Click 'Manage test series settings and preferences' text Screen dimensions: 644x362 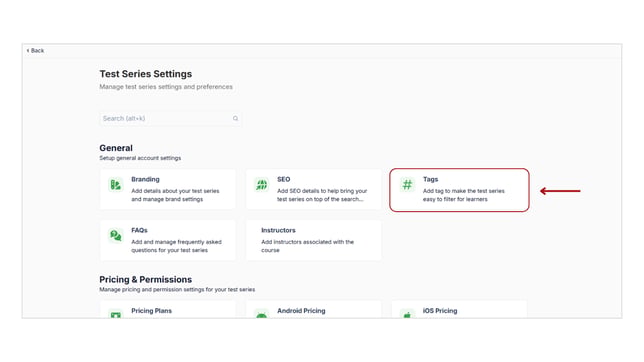click(x=166, y=87)
